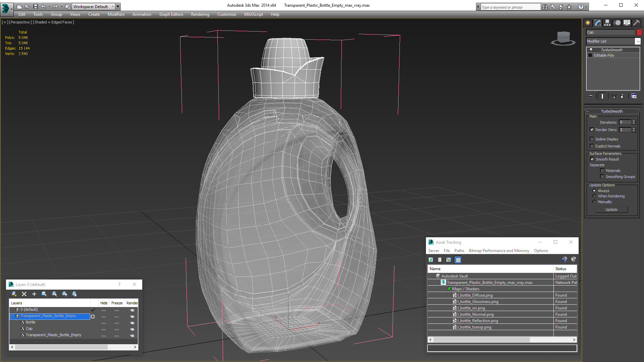This screenshot has width=644, height=362.
Task: Click the Iterations value field
Action: (625, 122)
